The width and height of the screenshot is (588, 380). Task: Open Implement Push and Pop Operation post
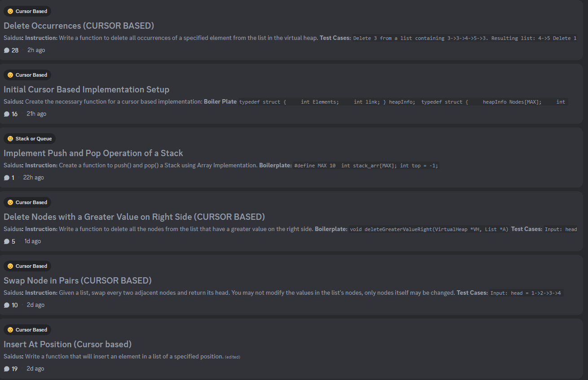click(93, 153)
